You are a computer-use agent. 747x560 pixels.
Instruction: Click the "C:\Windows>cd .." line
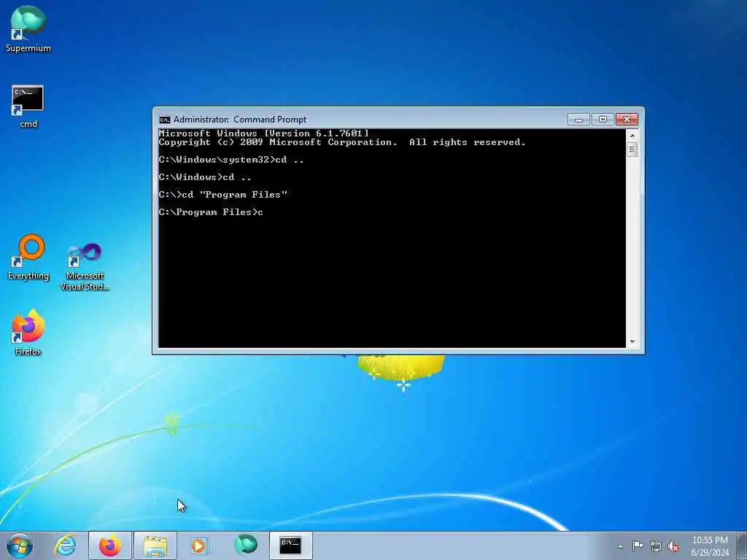[205, 177]
